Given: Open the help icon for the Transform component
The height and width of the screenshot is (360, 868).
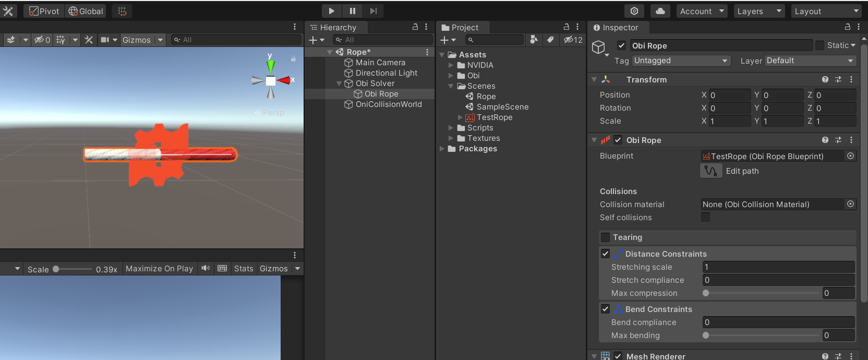Looking at the screenshot, I should coord(825,79).
